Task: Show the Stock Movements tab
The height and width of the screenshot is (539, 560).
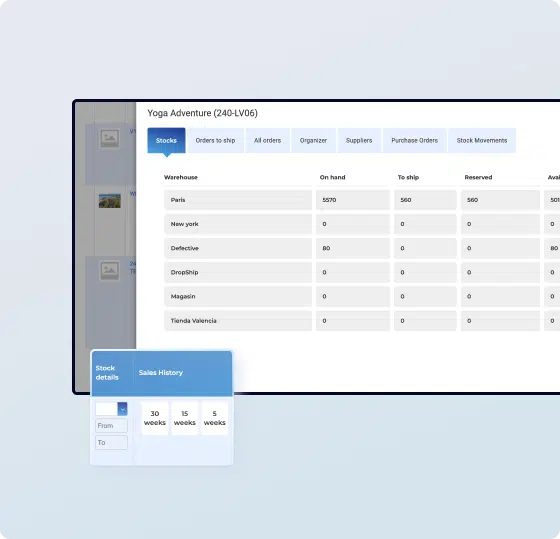Action: tap(482, 140)
